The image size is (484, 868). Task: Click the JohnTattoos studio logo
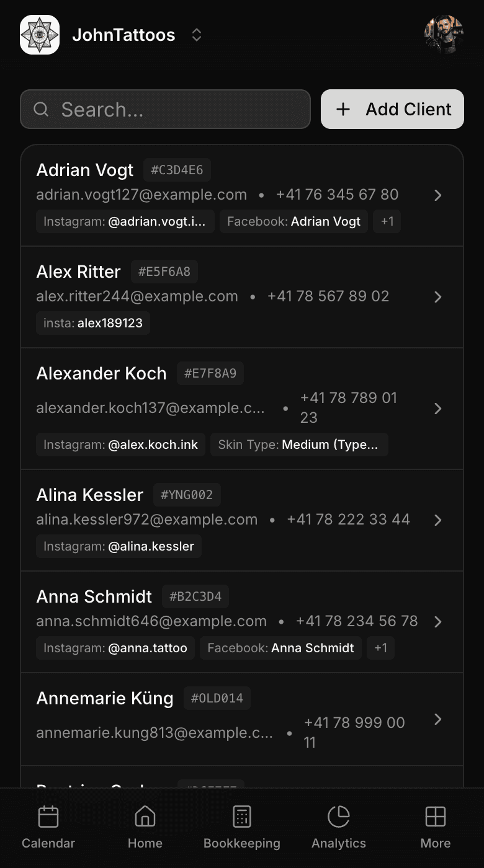[x=39, y=35]
